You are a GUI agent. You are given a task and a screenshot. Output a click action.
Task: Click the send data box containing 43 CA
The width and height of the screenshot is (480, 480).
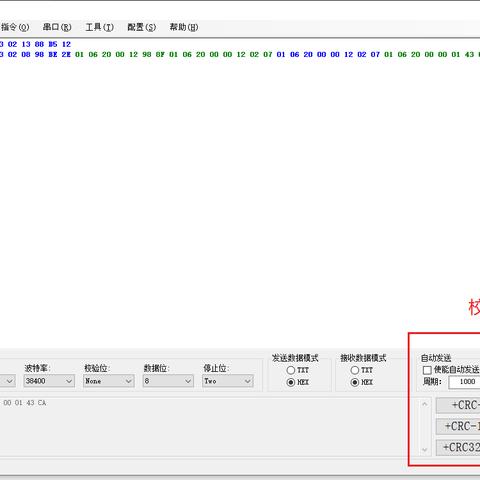(x=208, y=427)
